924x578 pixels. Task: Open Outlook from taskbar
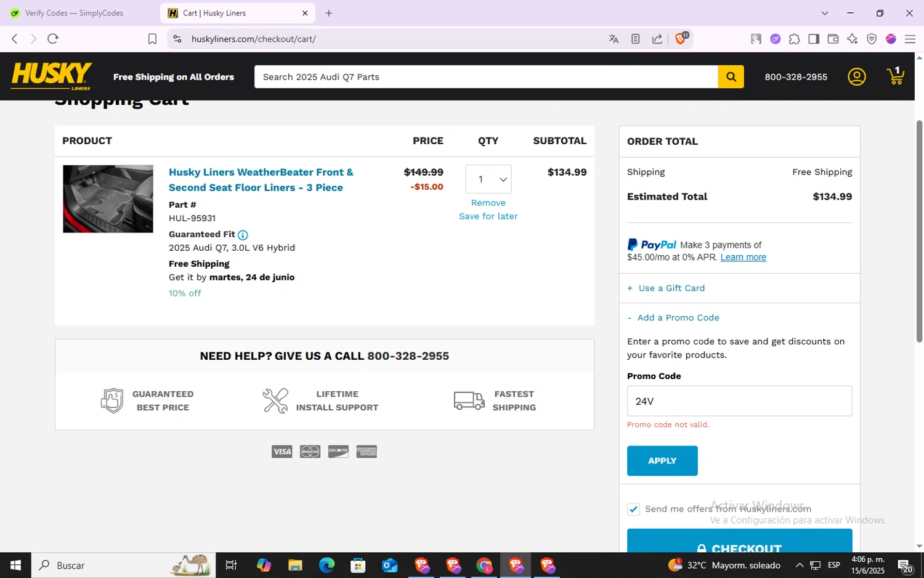390,565
